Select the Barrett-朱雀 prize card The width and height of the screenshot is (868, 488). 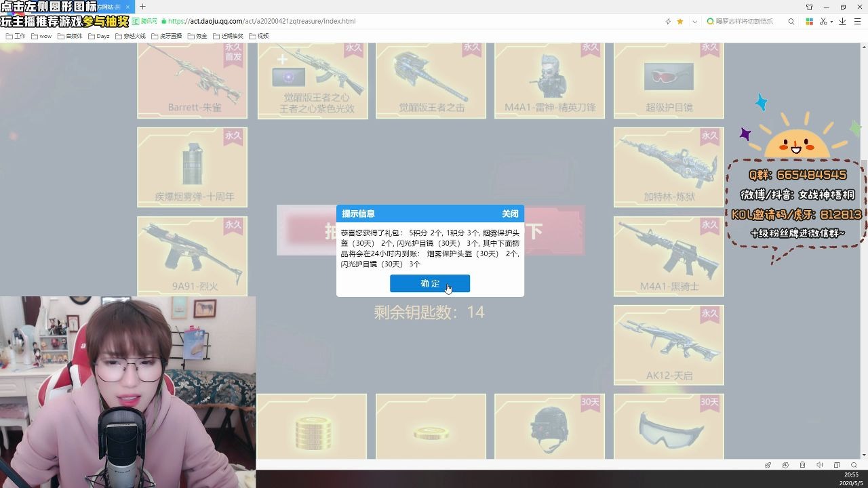pyautogui.click(x=192, y=80)
